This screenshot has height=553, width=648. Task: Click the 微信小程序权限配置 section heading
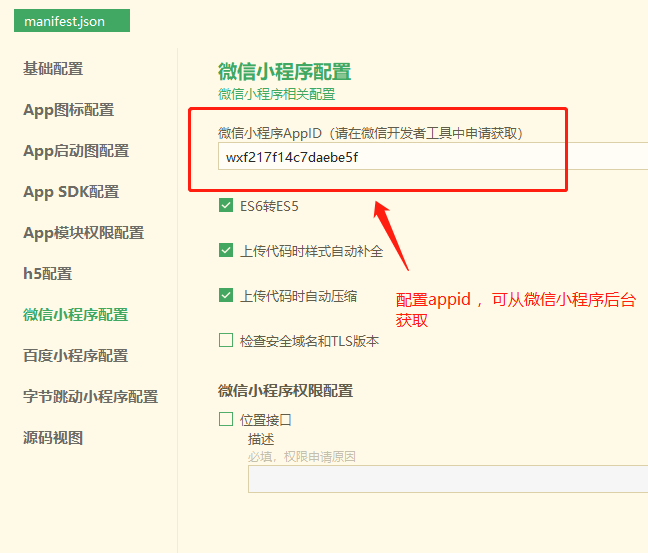click(286, 391)
